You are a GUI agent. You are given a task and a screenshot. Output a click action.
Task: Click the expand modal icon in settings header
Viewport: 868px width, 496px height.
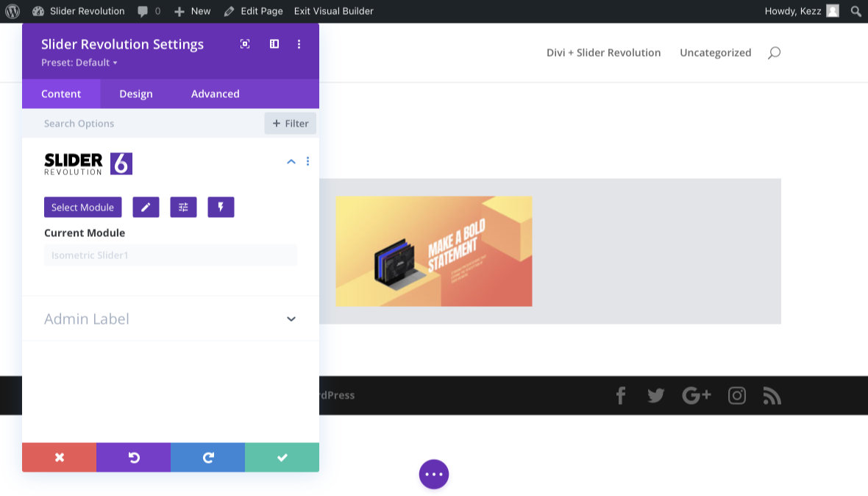pyautogui.click(x=244, y=43)
